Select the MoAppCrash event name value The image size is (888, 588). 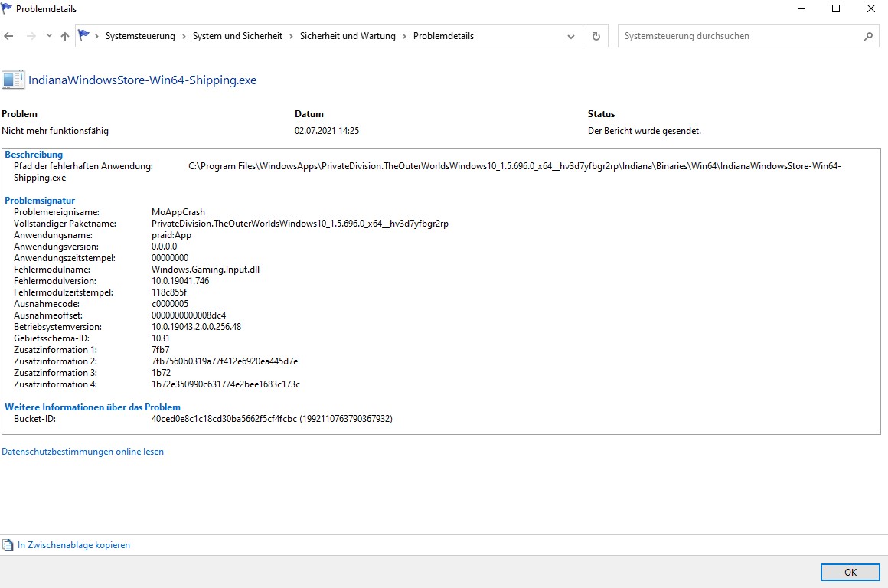coord(178,212)
